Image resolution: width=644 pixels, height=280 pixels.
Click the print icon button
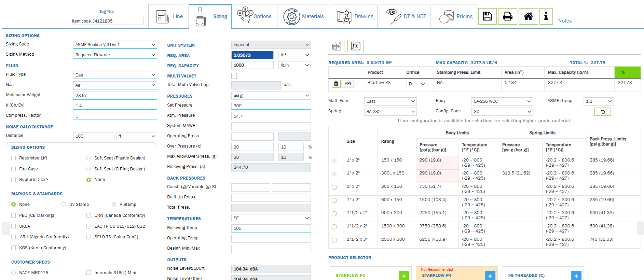(x=508, y=16)
